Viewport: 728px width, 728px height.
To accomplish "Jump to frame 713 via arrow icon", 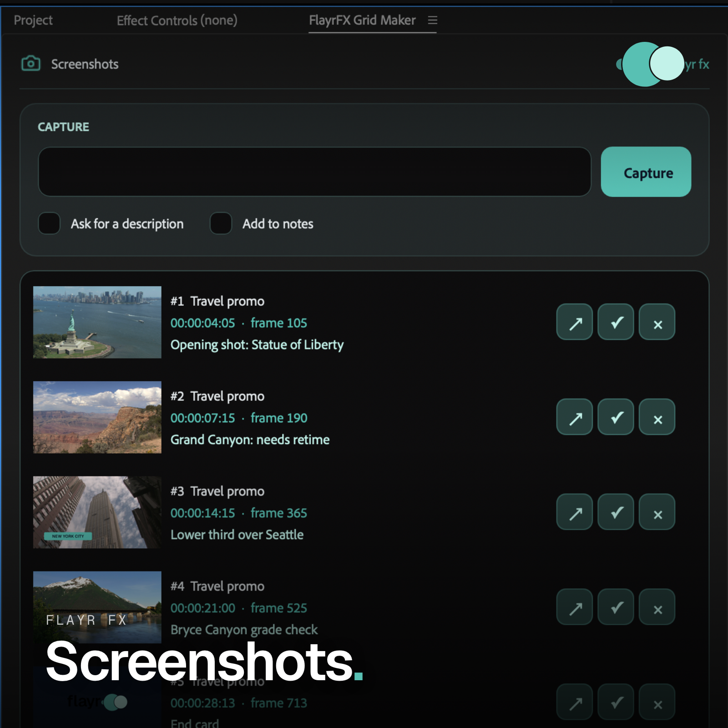I will coord(575,703).
